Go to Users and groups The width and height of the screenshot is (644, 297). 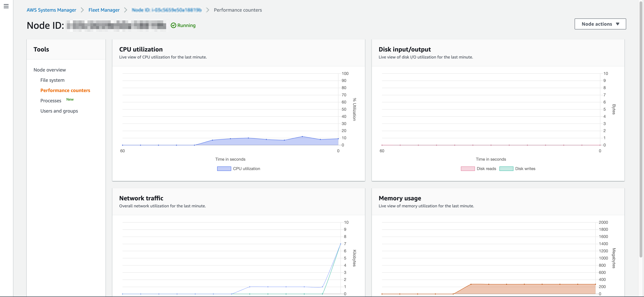(x=59, y=111)
